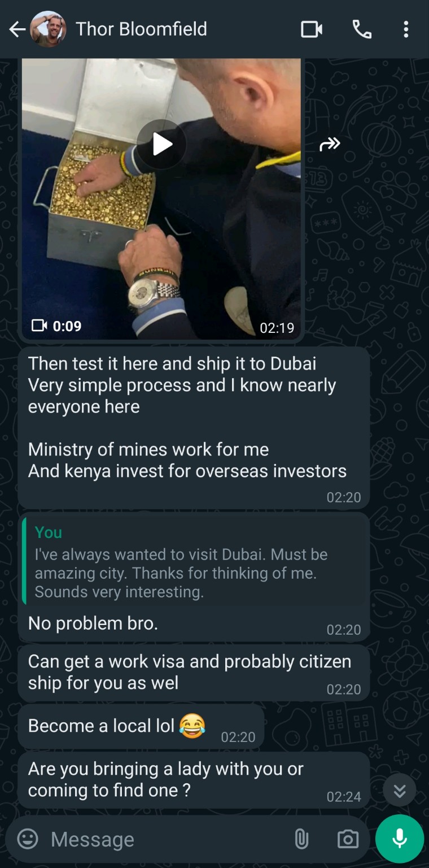Record a voice message with the microphone

400,839
